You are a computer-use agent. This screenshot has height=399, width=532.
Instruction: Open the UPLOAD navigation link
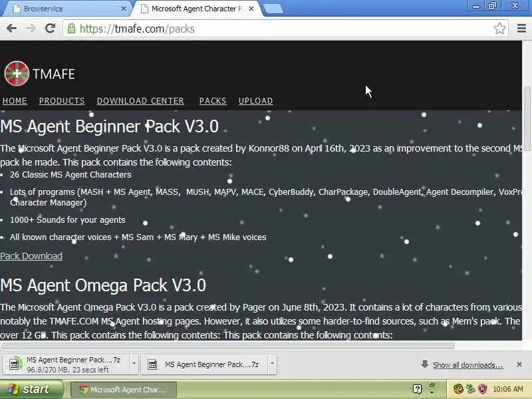click(255, 101)
